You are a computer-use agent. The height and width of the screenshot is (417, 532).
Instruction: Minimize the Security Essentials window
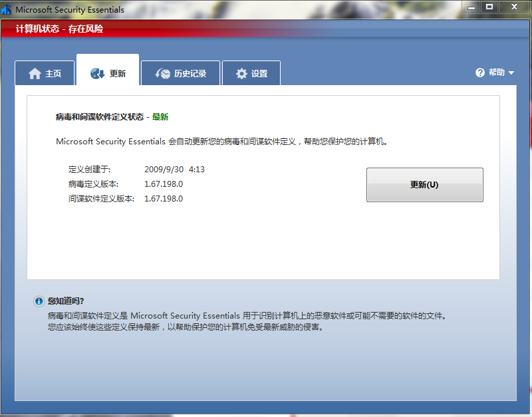471,7
